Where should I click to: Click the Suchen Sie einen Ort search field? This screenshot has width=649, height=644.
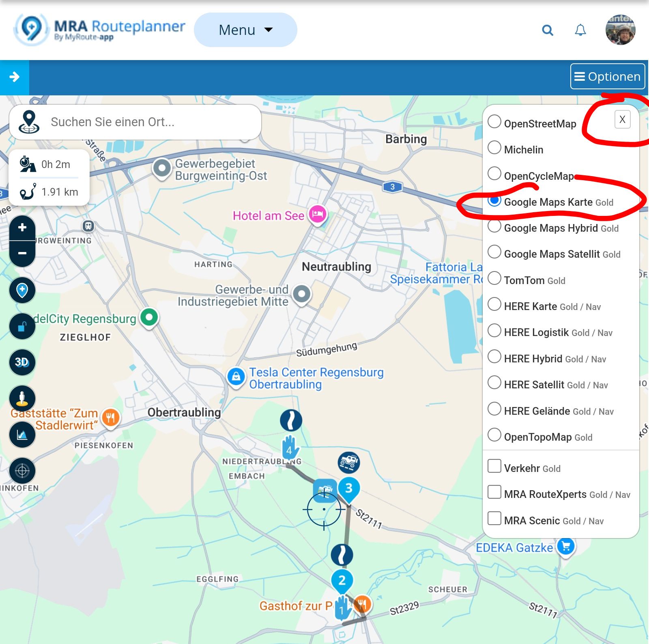click(x=135, y=122)
